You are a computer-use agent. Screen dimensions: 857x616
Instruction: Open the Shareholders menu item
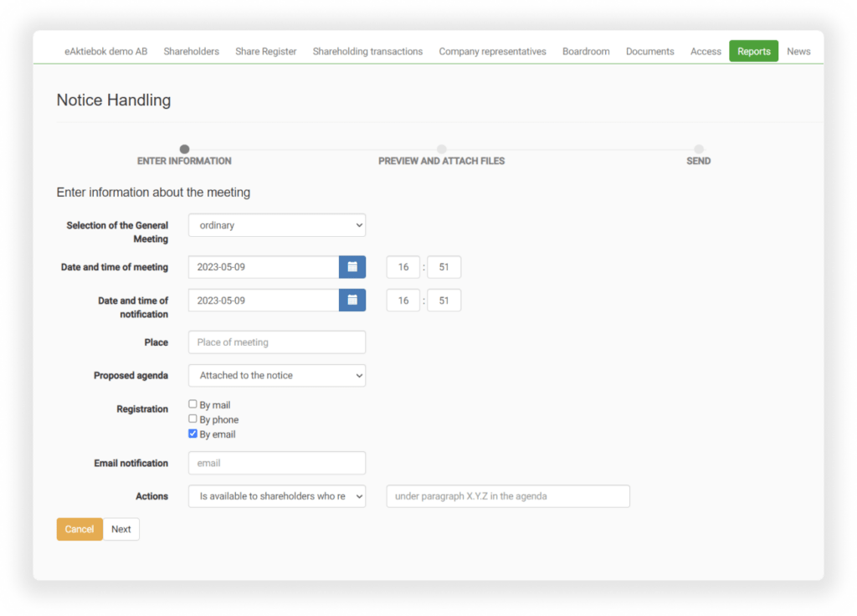tap(192, 51)
